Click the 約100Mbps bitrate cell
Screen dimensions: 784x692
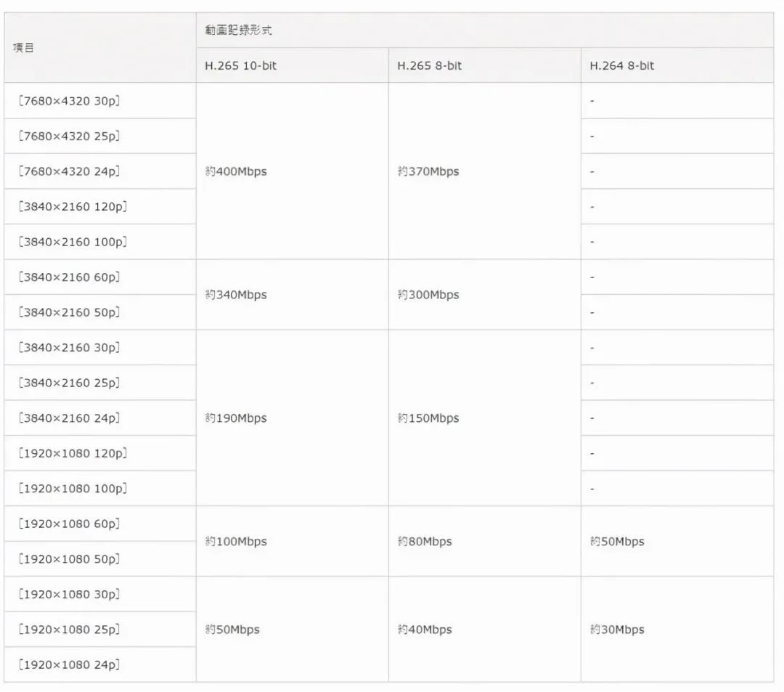click(236, 542)
